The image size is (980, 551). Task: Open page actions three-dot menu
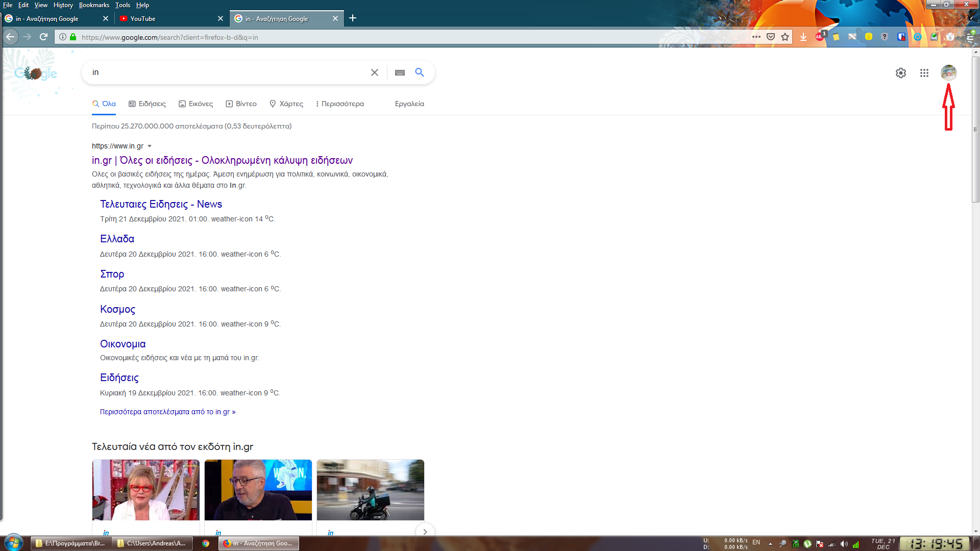point(756,37)
